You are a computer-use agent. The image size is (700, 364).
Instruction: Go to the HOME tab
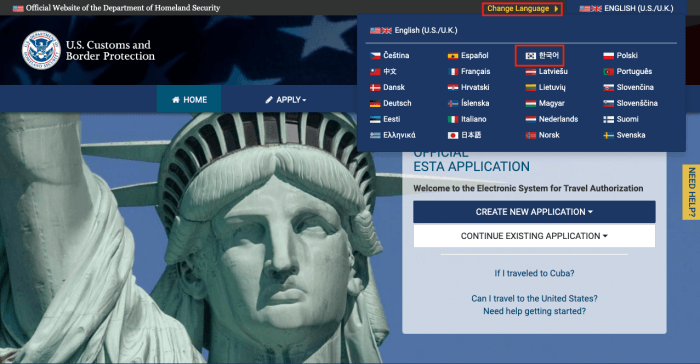pyautogui.click(x=189, y=99)
